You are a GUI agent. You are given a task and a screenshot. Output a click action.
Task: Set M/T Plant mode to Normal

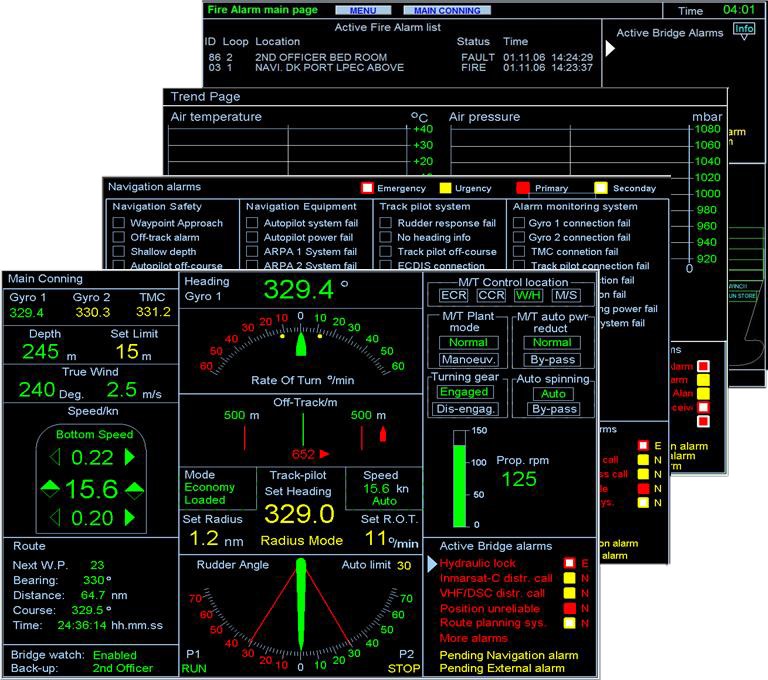point(469,342)
